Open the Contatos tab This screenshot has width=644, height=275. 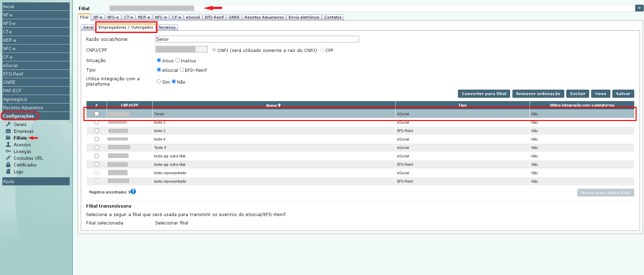pos(333,17)
